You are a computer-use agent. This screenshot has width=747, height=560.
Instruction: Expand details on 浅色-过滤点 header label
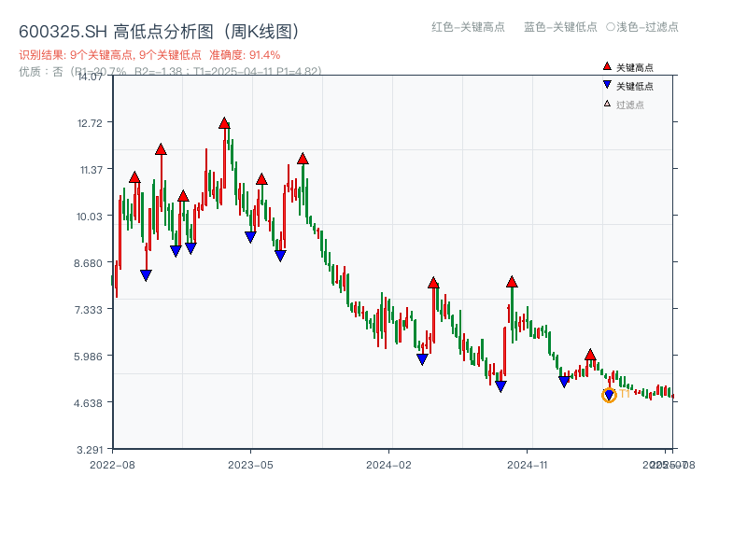pyautogui.click(x=648, y=27)
